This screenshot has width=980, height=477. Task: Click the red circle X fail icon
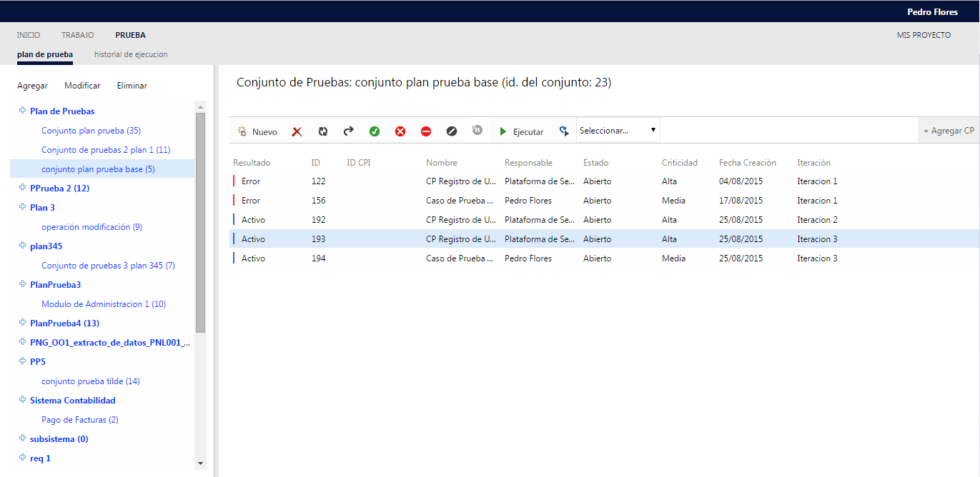[400, 131]
